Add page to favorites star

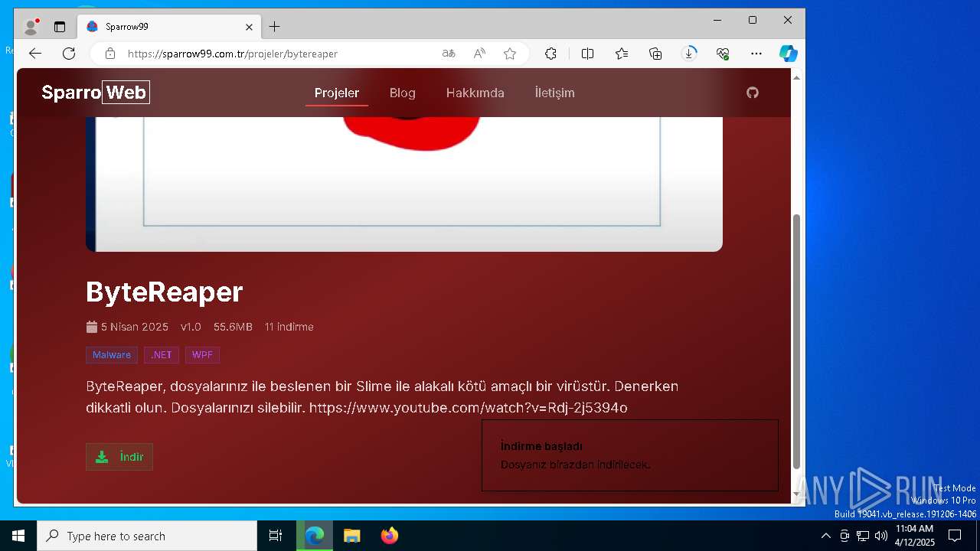pyautogui.click(x=510, y=54)
